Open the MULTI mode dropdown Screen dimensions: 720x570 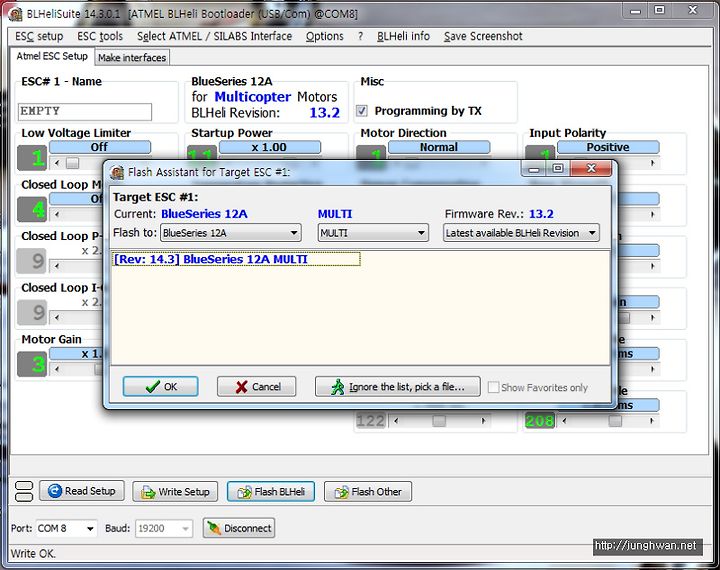[x=373, y=233]
